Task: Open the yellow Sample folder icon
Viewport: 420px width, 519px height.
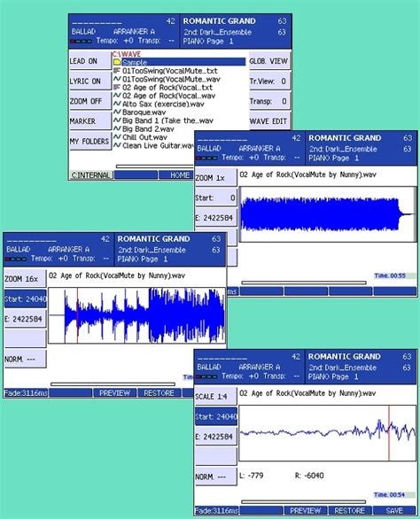Action: [x=117, y=62]
